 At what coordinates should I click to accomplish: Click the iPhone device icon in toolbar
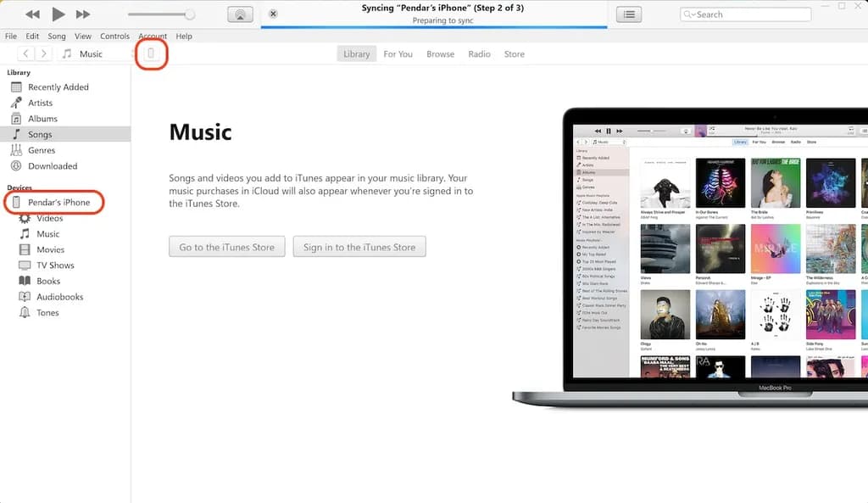coord(152,54)
